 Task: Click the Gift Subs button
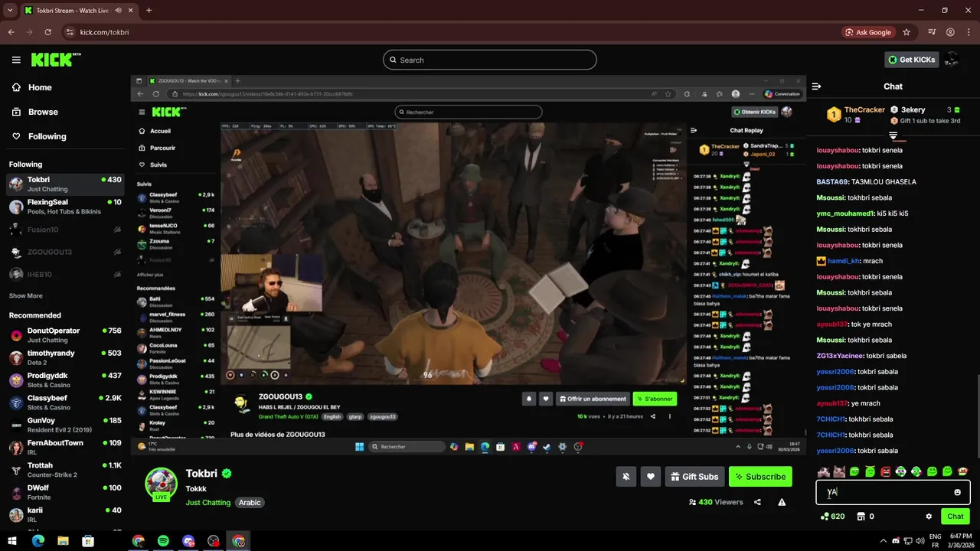(x=694, y=477)
